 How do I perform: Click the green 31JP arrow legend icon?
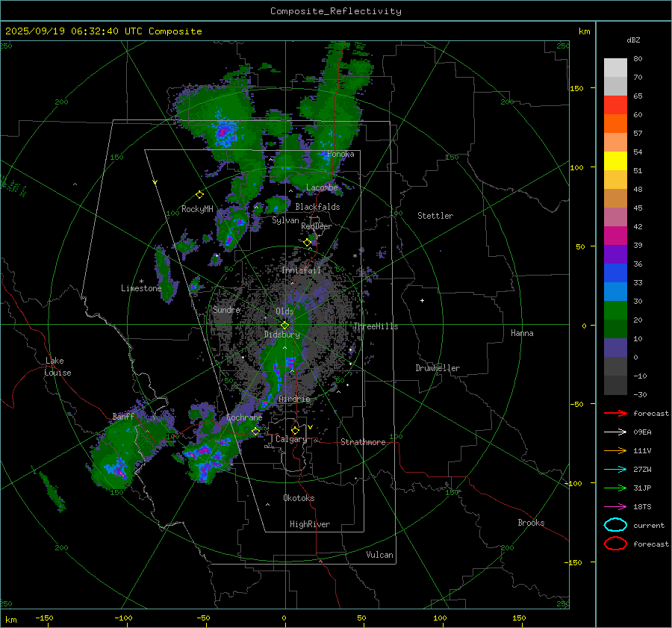coord(615,488)
